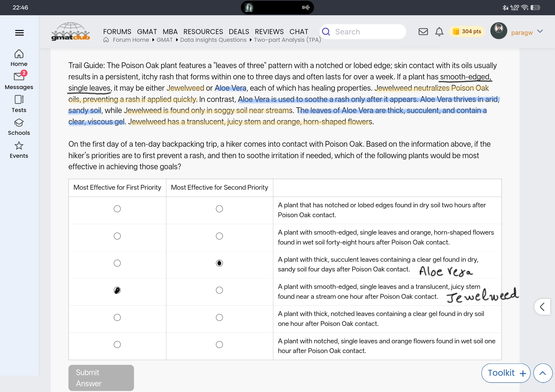
Task: Go to Two-part Analysis (TPA) breadcrumb
Action: [x=287, y=40]
